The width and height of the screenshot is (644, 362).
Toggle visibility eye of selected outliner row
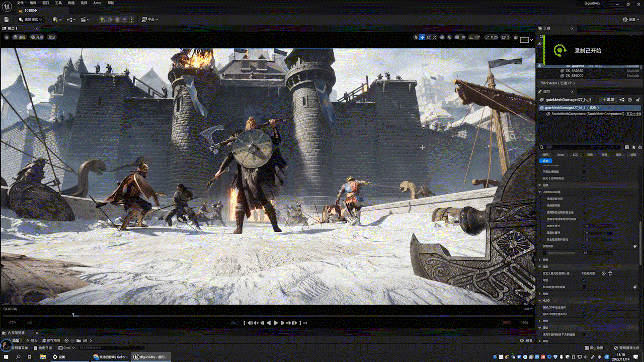(540, 66)
